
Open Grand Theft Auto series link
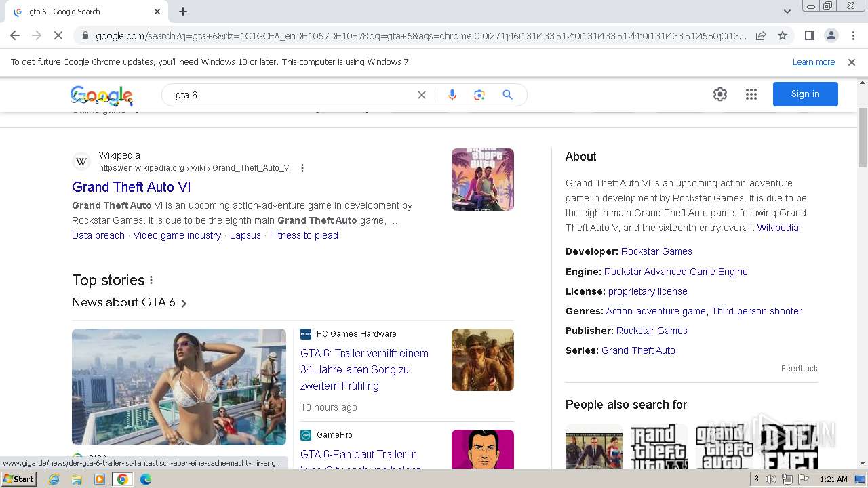point(638,350)
